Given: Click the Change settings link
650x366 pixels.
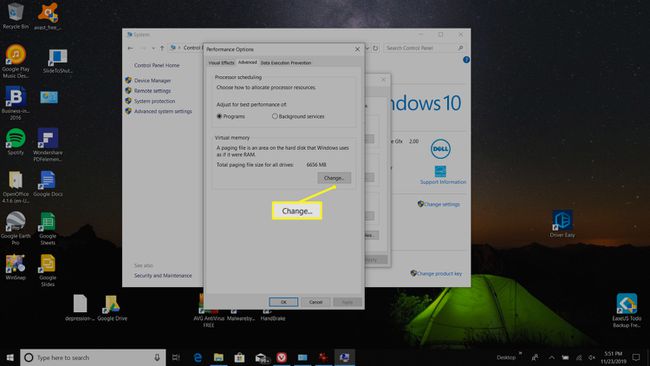Looking at the screenshot, I should (441, 204).
